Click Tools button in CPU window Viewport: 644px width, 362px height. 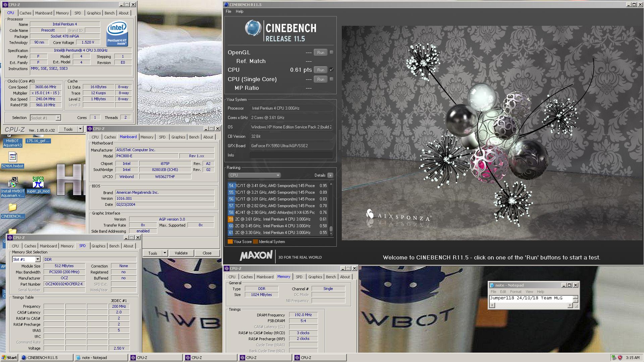tap(68, 129)
